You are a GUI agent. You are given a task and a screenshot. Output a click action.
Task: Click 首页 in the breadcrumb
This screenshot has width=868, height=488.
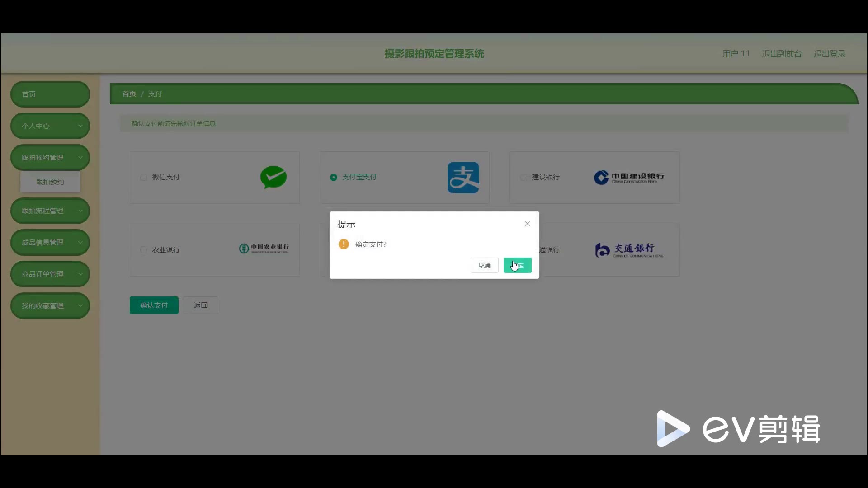pos(129,94)
